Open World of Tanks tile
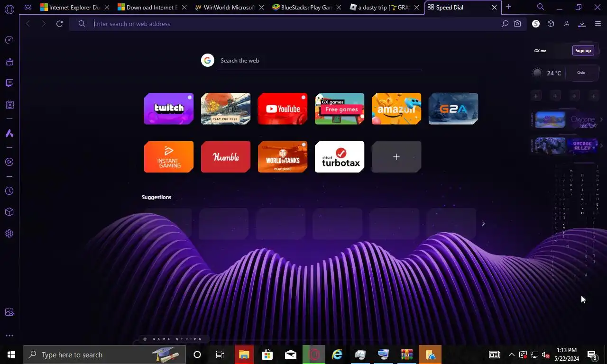 [x=283, y=157]
